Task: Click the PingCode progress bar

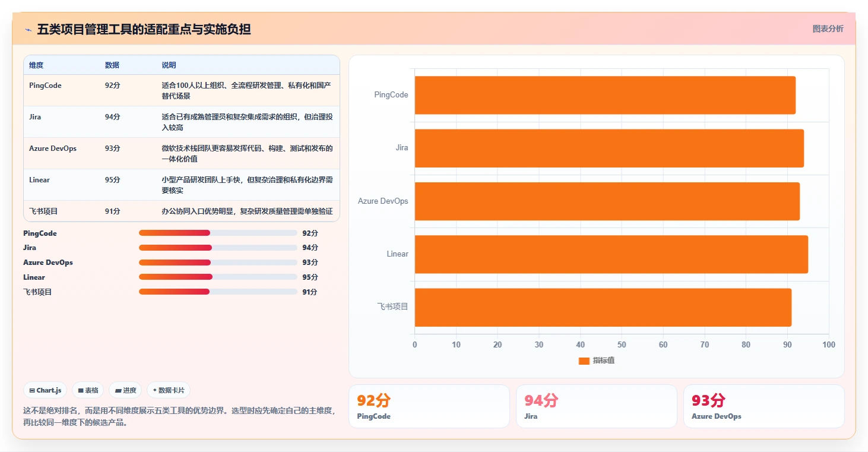Action: 218,233
